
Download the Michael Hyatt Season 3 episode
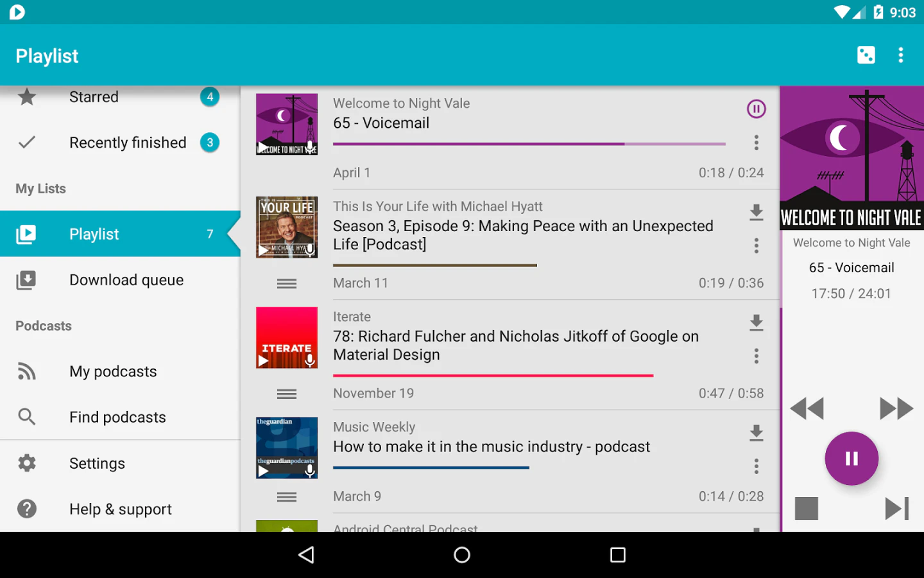tap(757, 213)
